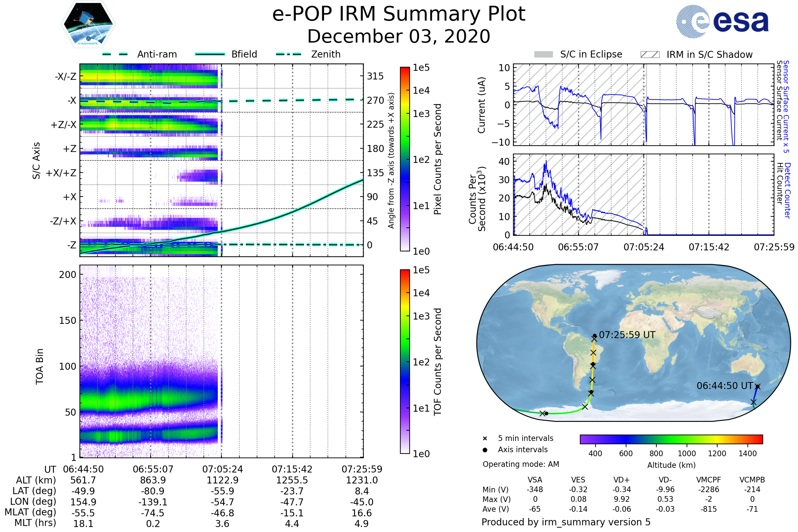798x532 pixels.
Task: Click the ESA logo
Action: pos(723,22)
